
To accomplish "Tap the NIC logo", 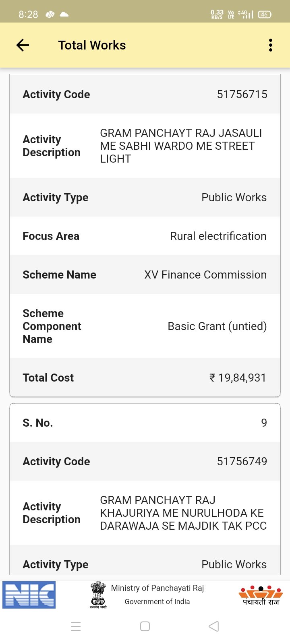I will (x=29, y=595).
